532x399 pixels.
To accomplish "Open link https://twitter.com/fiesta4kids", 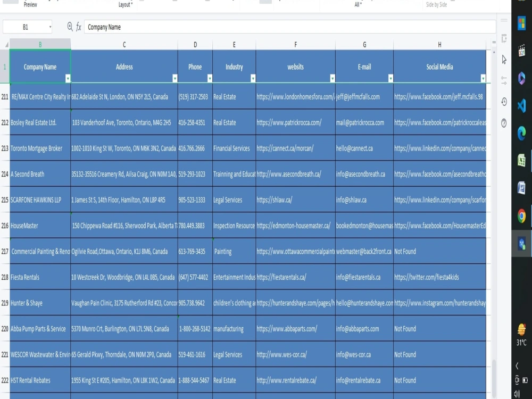I will pos(427,277).
